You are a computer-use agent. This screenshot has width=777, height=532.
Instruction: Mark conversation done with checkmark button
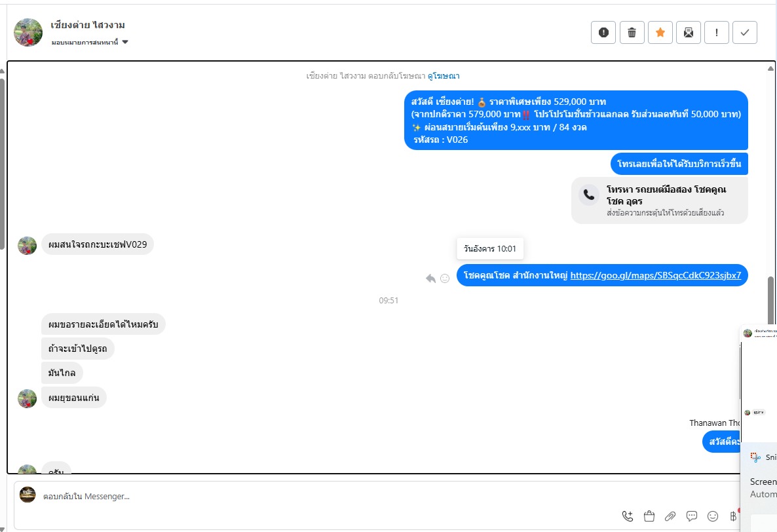click(x=745, y=33)
